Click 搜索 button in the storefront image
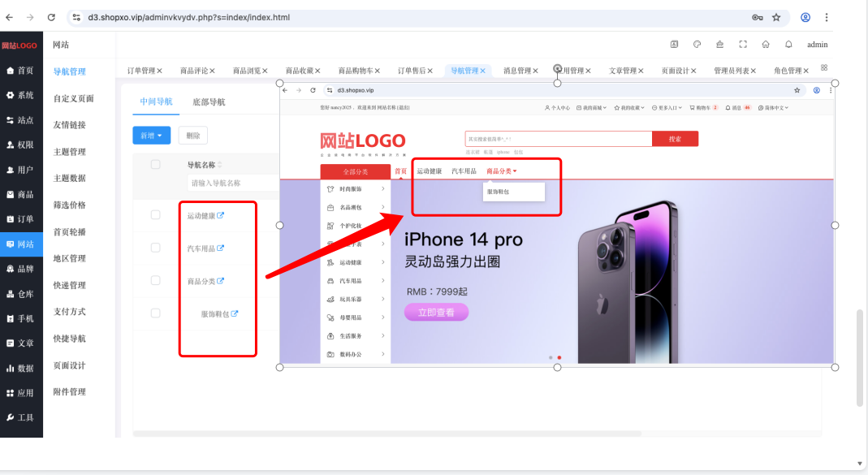Screen dimensions: 868x475 tap(675, 139)
